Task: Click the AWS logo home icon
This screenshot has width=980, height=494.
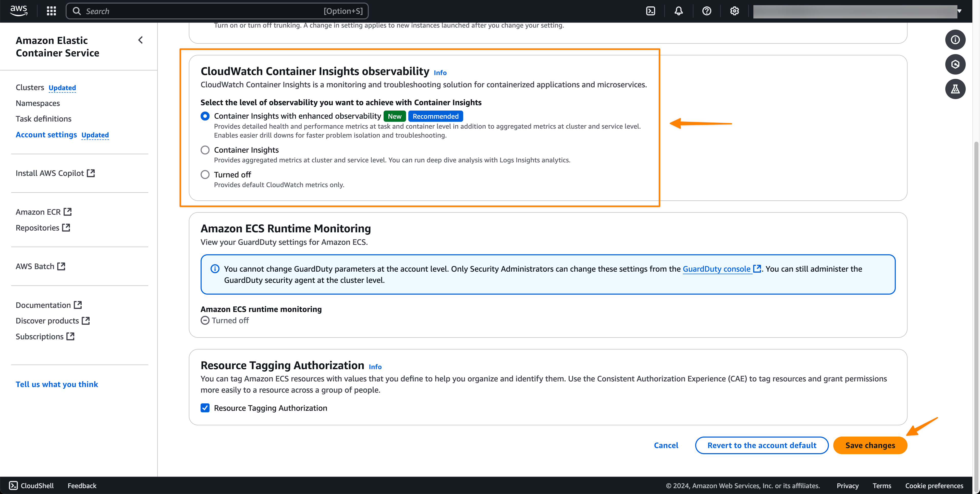Action: point(19,11)
